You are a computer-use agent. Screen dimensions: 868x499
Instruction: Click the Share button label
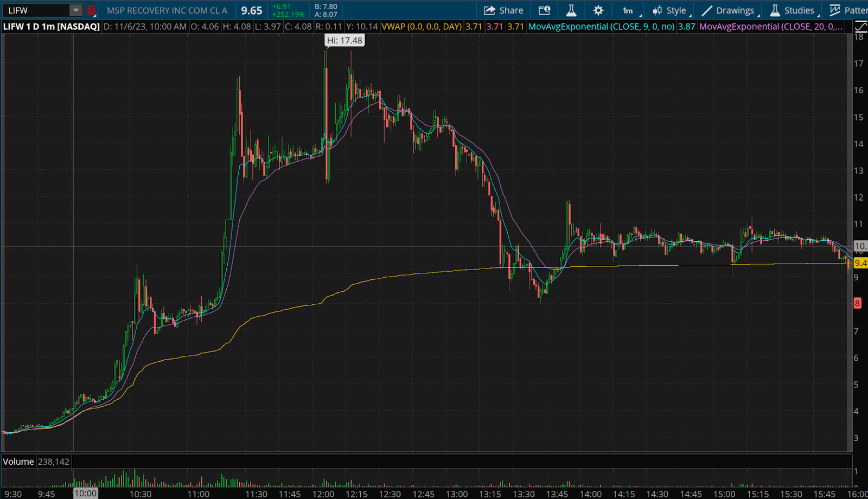point(511,10)
